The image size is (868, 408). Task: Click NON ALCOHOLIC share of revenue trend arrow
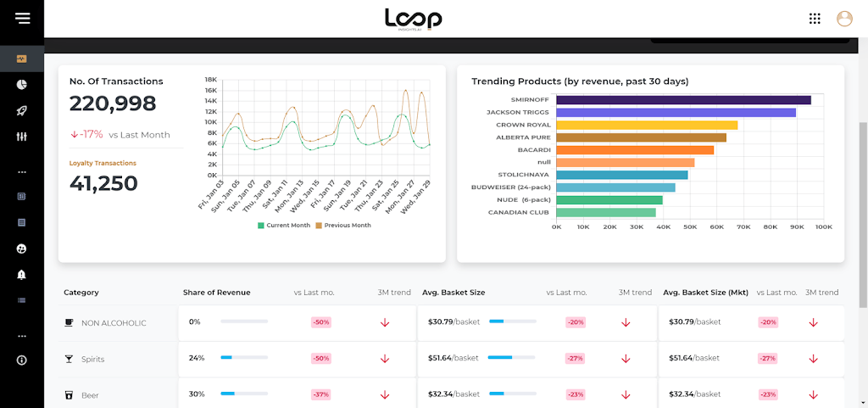(x=385, y=322)
